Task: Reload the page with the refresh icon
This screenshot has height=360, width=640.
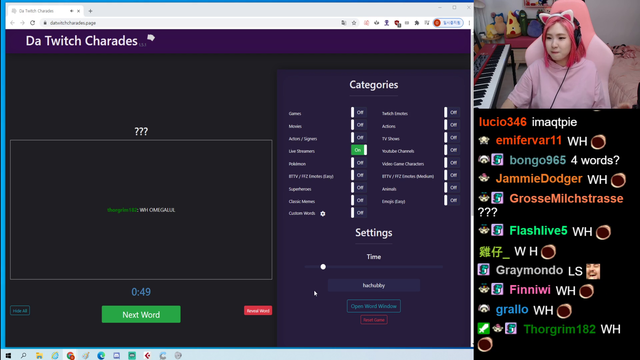Action: 33,23
